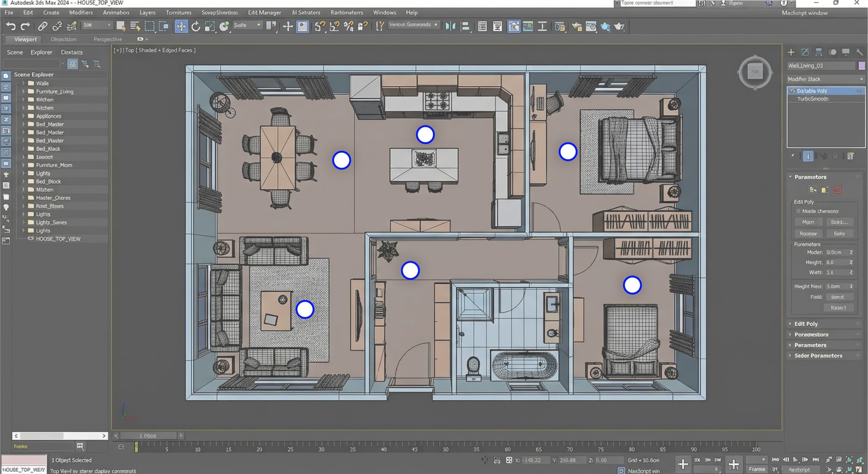Click the Reset button in parameters
The height and width of the screenshot is (474, 868).
click(838, 308)
